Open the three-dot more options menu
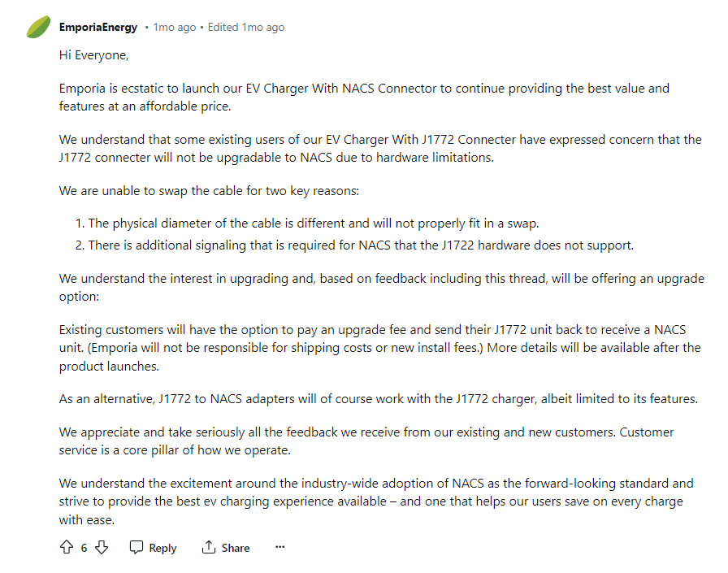 tap(279, 547)
